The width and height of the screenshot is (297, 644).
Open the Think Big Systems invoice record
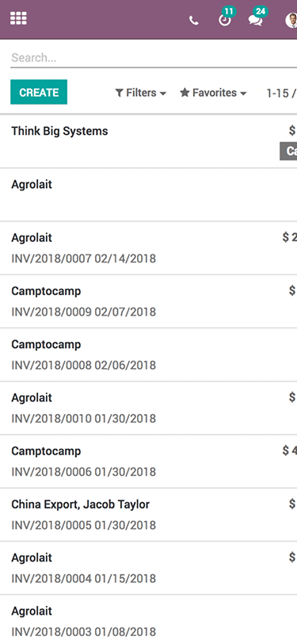point(149,141)
